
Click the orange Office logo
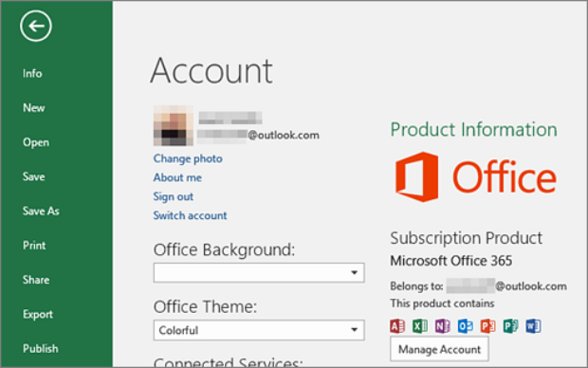475,177
